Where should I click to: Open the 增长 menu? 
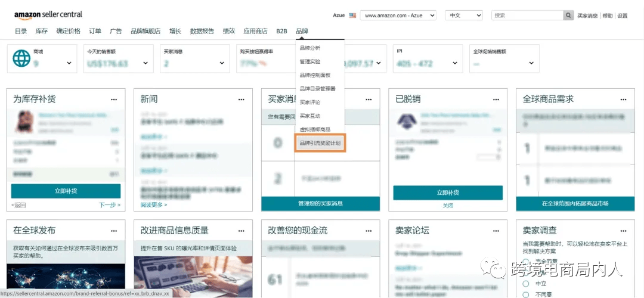click(x=175, y=31)
